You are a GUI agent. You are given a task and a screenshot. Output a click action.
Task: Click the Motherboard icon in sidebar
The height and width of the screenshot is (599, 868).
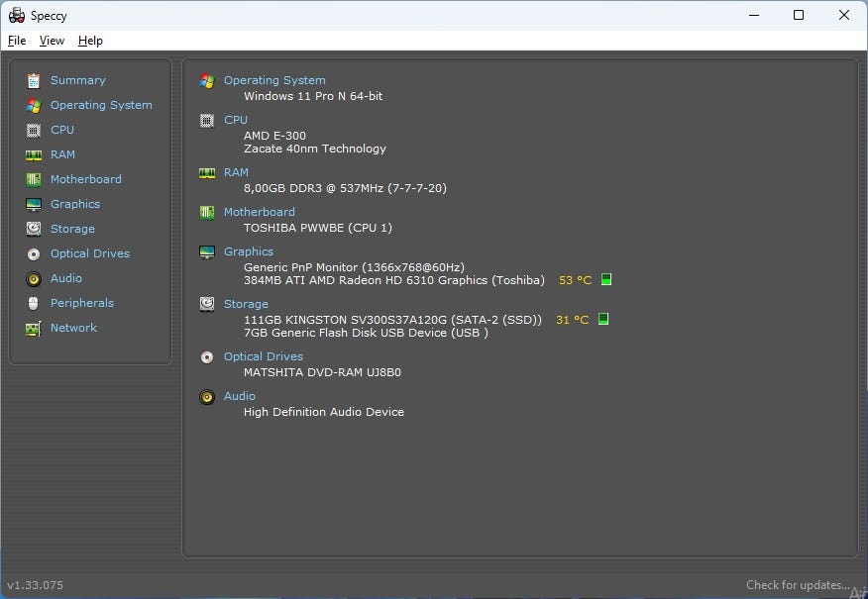(x=34, y=180)
